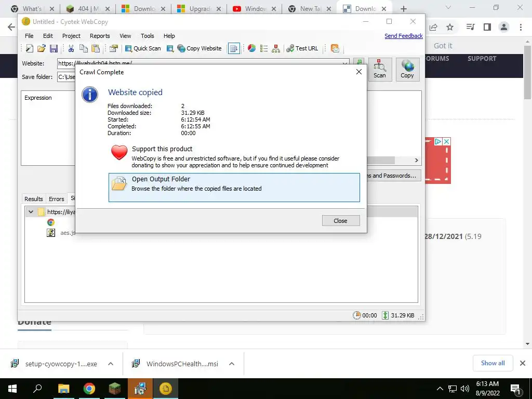The image size is (532, 399).
Task: Click the horizontal scrollbar right arrow
Action: [x=417, y=160]
